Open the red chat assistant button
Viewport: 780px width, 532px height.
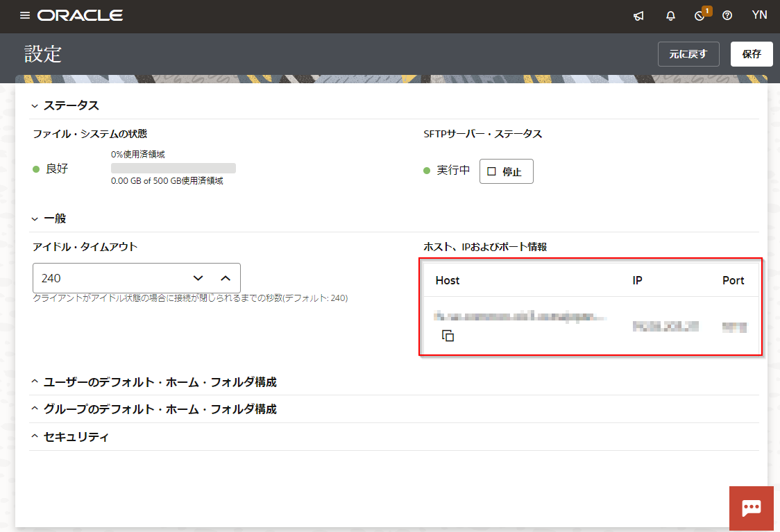coord(751,508)
